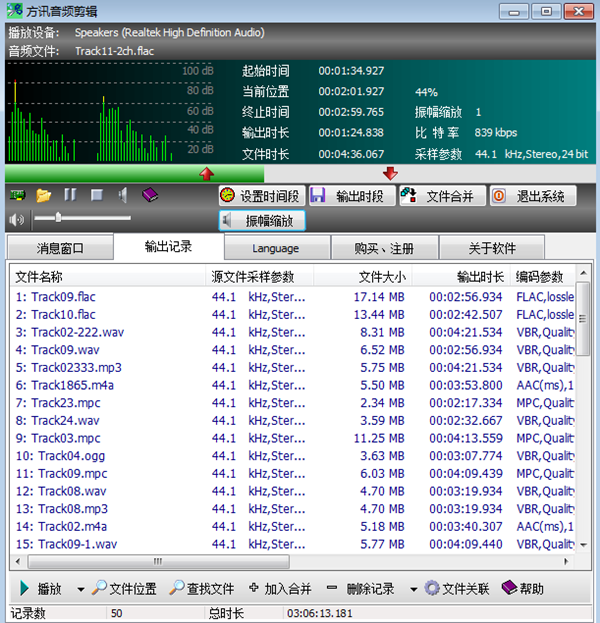Click the volume speaker icon beside slider
This screenshot has height=623, width=600.
point(17,219)
